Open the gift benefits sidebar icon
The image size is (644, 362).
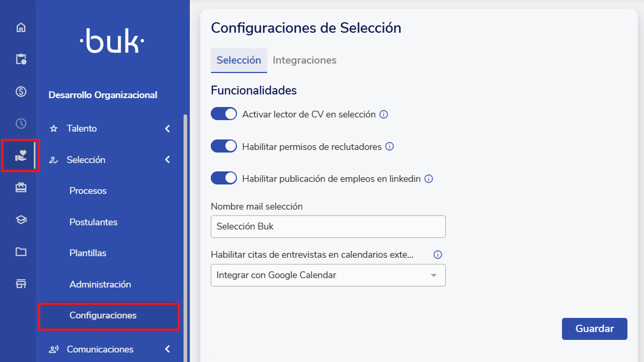[x=21, y=188]
